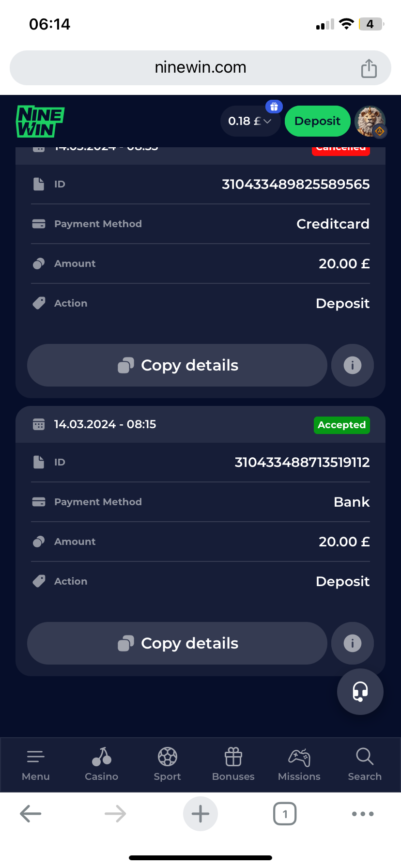Open the browser tab switcher
401x868 pixels.
[x=285, y=814]
